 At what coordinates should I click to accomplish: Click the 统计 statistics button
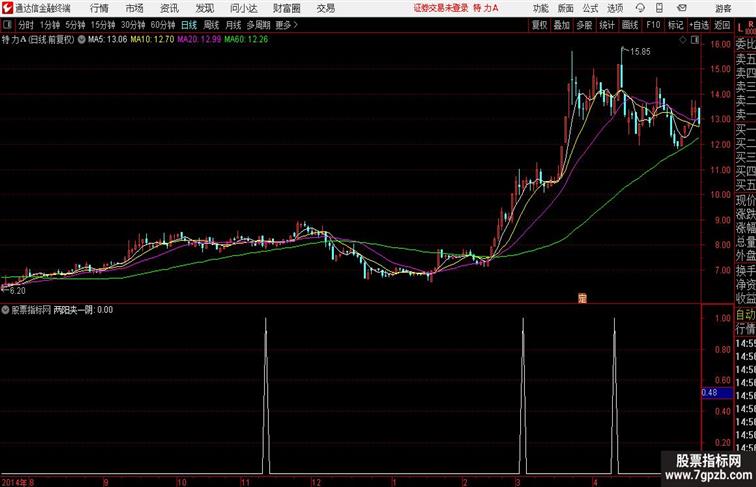click(607, 25)
